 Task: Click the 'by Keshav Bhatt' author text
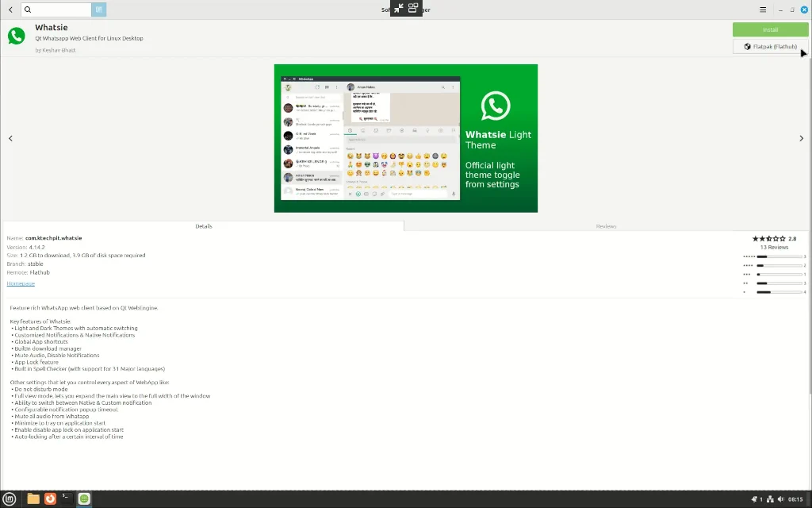tap(56, 50)
